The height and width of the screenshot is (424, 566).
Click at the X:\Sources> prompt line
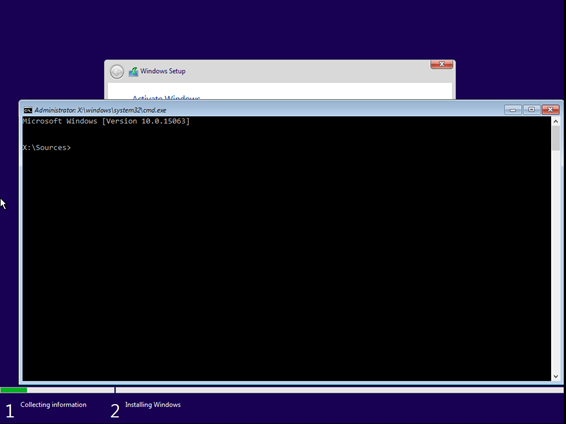pyautogui.click(x=47, y=148)
